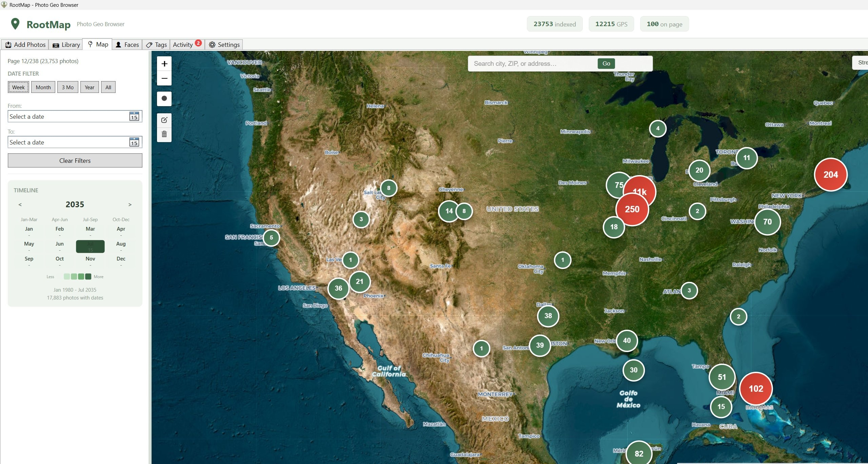Open the 11 cluster near Toronto
The height and width of the screenshot is (464, 868).
(x=747, y=158)
